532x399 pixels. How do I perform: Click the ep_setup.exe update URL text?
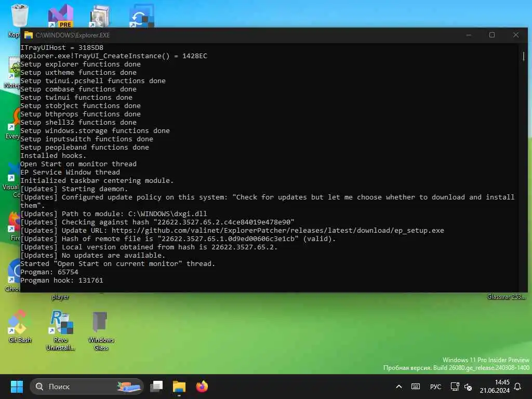coord(277,230)
